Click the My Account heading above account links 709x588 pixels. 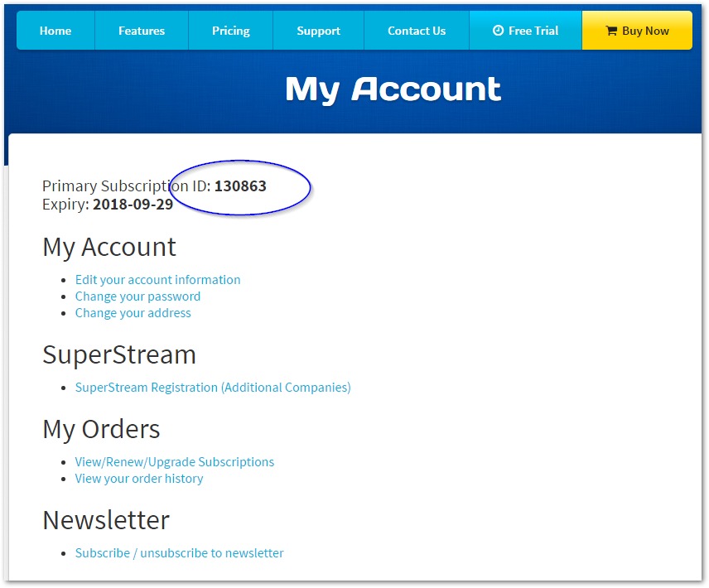(109, 248)
